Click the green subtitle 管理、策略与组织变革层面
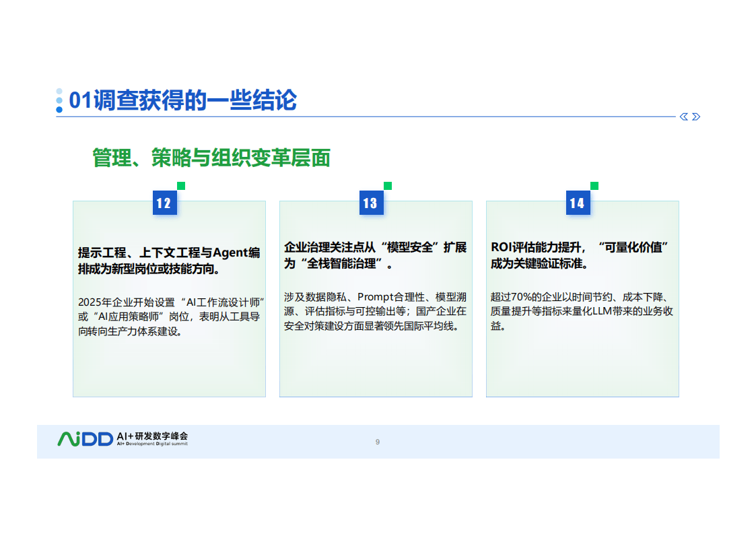 (x=211, y=158)
